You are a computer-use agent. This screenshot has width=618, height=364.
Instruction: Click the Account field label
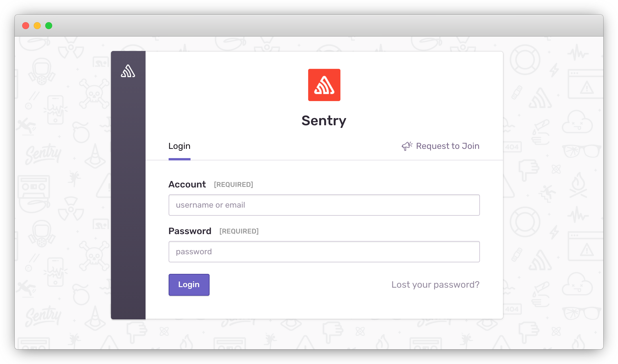coord(187,184)
